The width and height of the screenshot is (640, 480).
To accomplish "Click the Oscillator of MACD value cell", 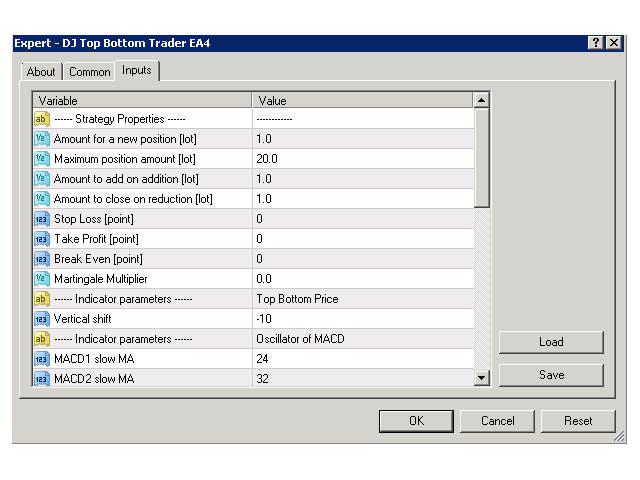I will coord(363,339).
